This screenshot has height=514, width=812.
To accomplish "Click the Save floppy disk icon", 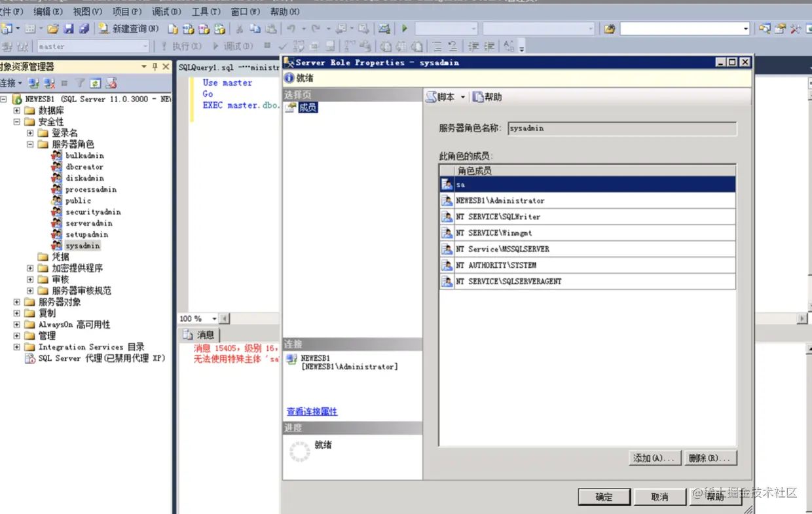I will [x=69, y=29].
